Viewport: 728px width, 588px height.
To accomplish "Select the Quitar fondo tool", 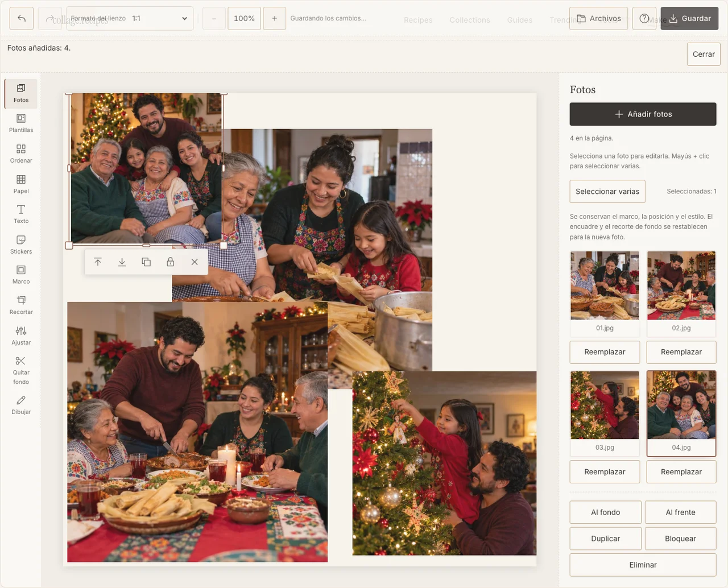I will (21, 370).
